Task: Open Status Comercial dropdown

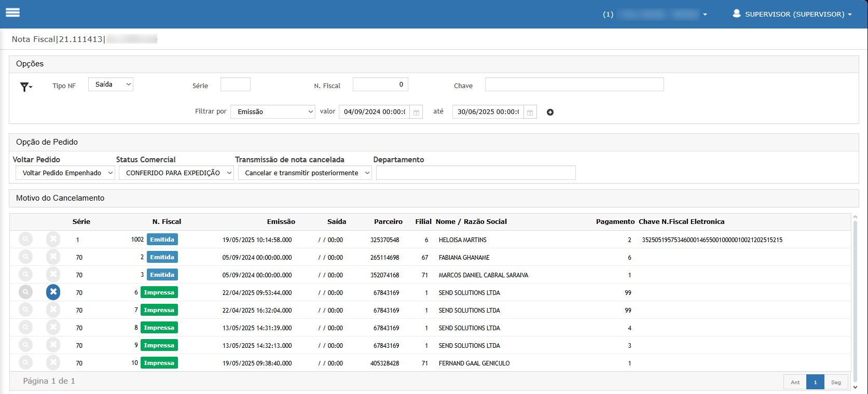Action: [x=176, y=173]
